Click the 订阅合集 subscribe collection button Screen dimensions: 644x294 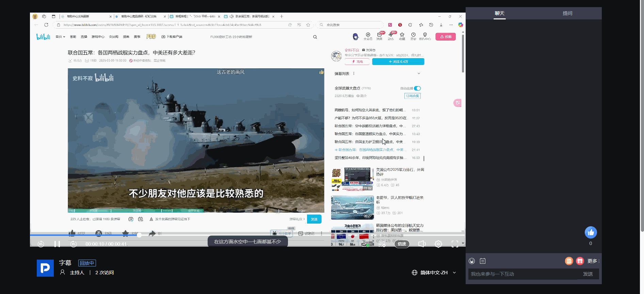(413, 96)
